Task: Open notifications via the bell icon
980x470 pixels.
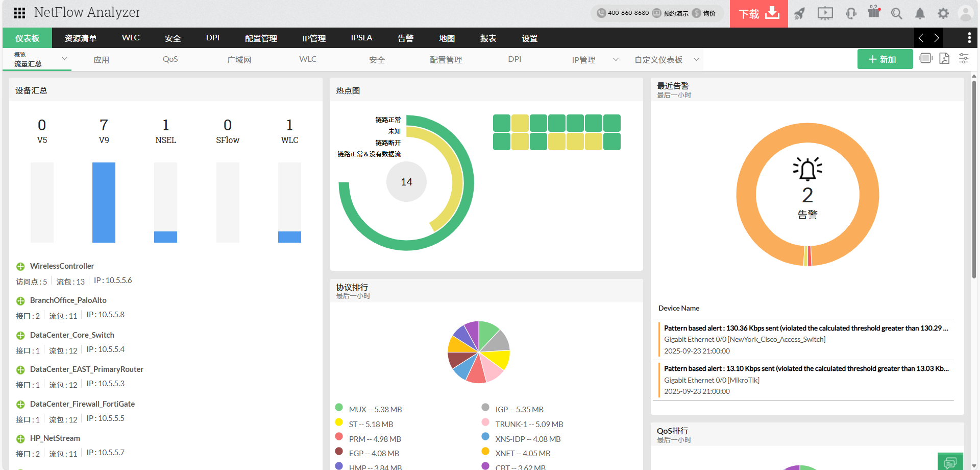Action: (920, 13)
